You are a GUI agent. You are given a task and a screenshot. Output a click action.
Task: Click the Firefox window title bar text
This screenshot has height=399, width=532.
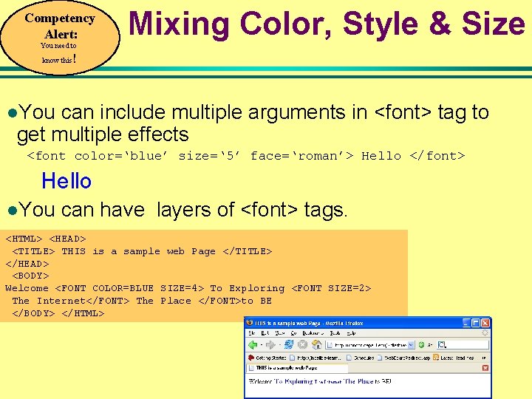click(309, 323)
